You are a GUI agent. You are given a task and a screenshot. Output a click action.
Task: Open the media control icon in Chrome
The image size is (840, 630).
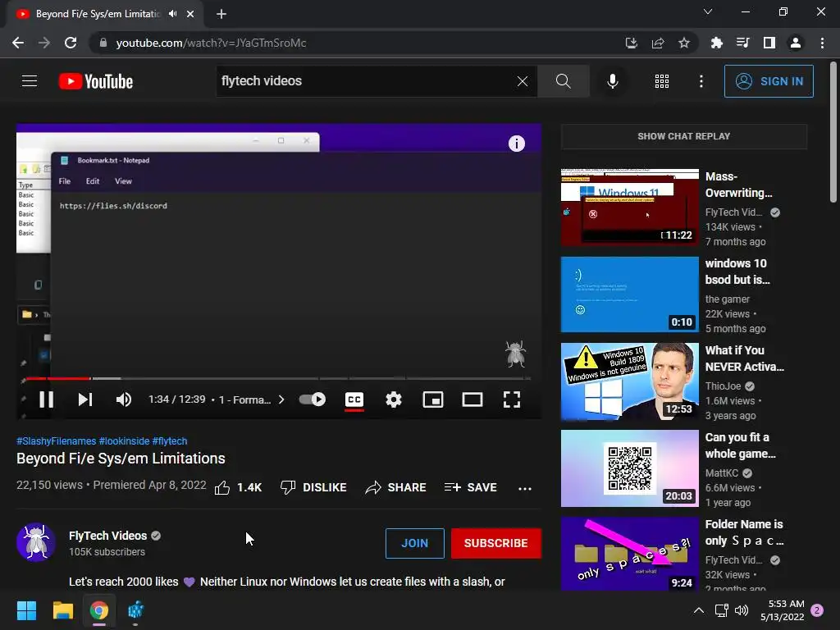[742, 43]
